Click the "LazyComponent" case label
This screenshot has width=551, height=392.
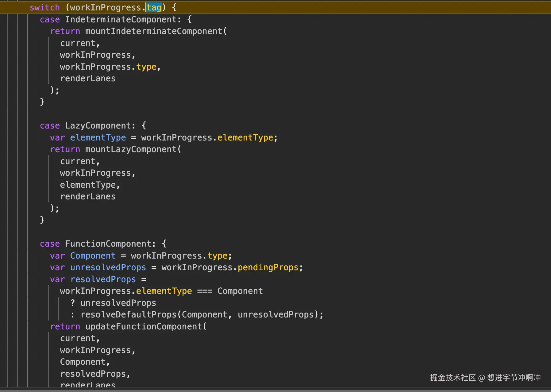[98, 125]
